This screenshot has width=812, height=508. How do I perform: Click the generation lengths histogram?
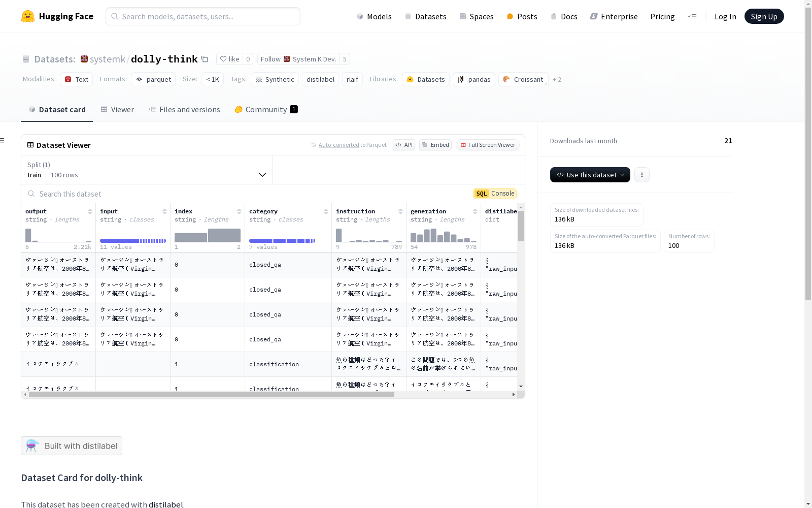[444, 235]
